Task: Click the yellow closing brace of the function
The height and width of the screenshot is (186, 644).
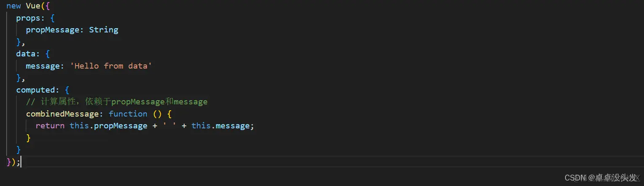Action: [x=28, y=138]
